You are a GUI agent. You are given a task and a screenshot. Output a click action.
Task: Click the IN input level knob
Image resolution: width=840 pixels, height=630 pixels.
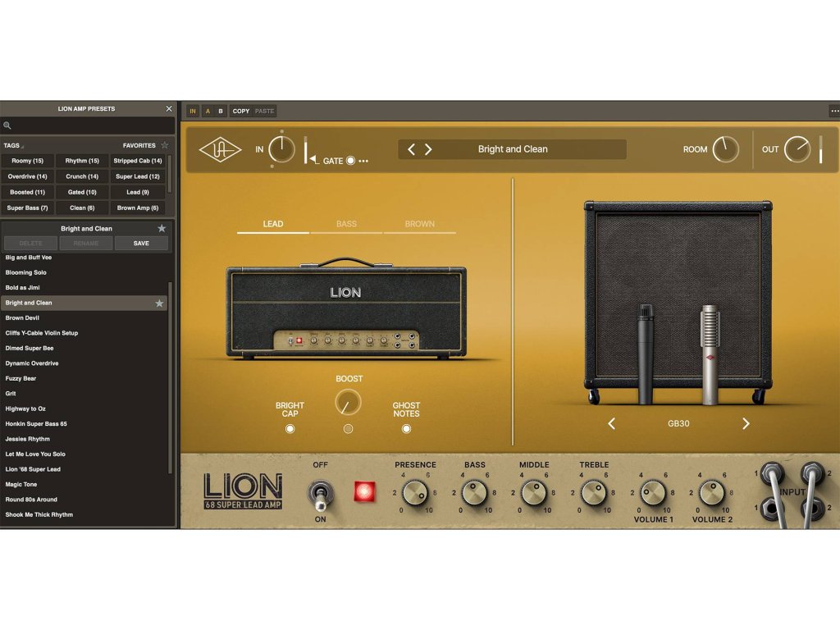(281, 149)
